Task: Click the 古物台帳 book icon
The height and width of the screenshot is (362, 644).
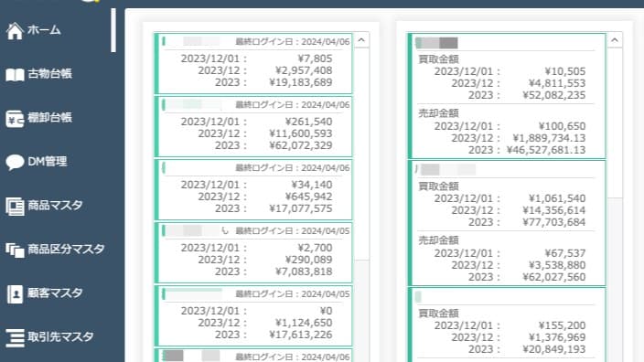Action: coord(15,75)
